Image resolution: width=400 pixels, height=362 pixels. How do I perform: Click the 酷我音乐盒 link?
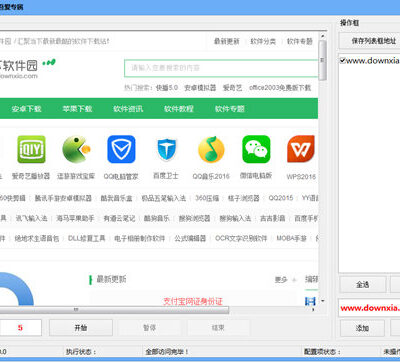(117, 198)
